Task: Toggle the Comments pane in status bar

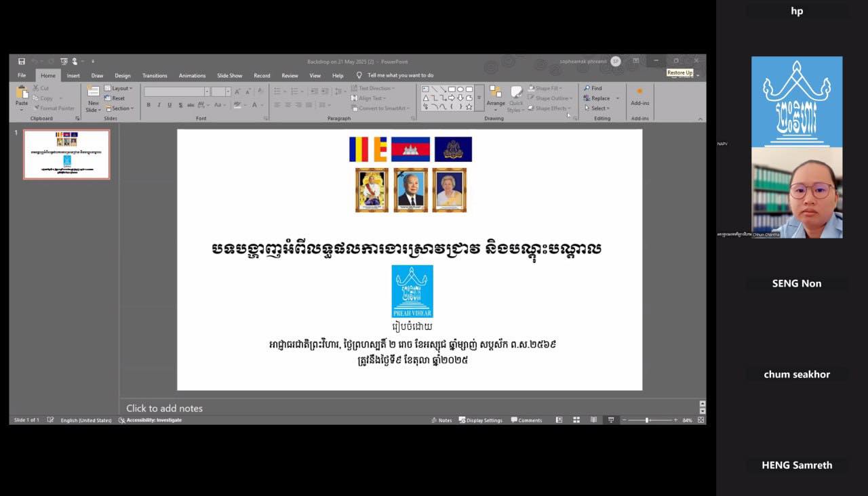Action: [x=527, y=420]
